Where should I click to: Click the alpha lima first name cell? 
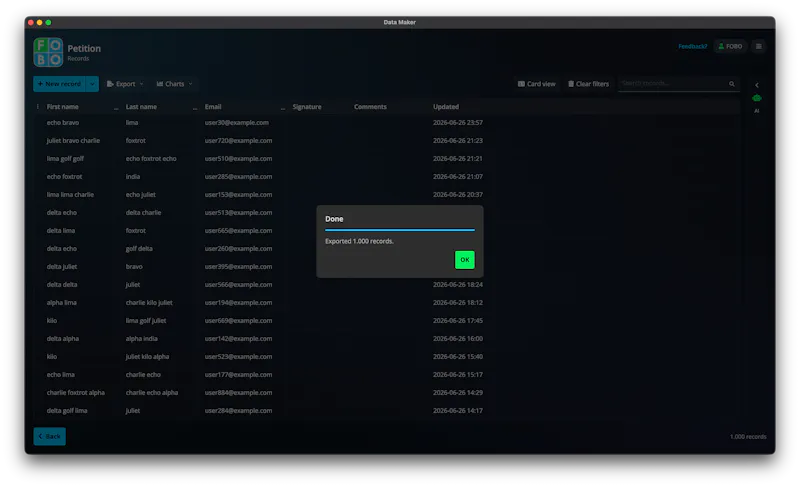(x=62, y=302)
